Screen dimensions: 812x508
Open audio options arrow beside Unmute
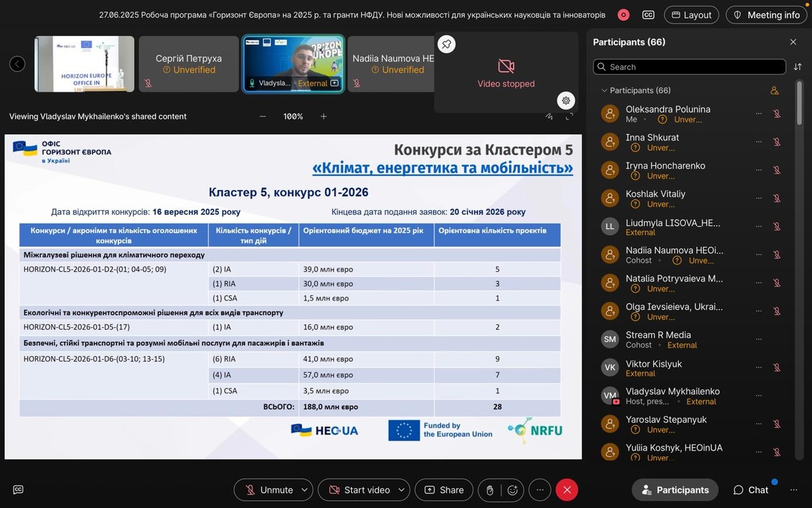[x=304, y=490]
